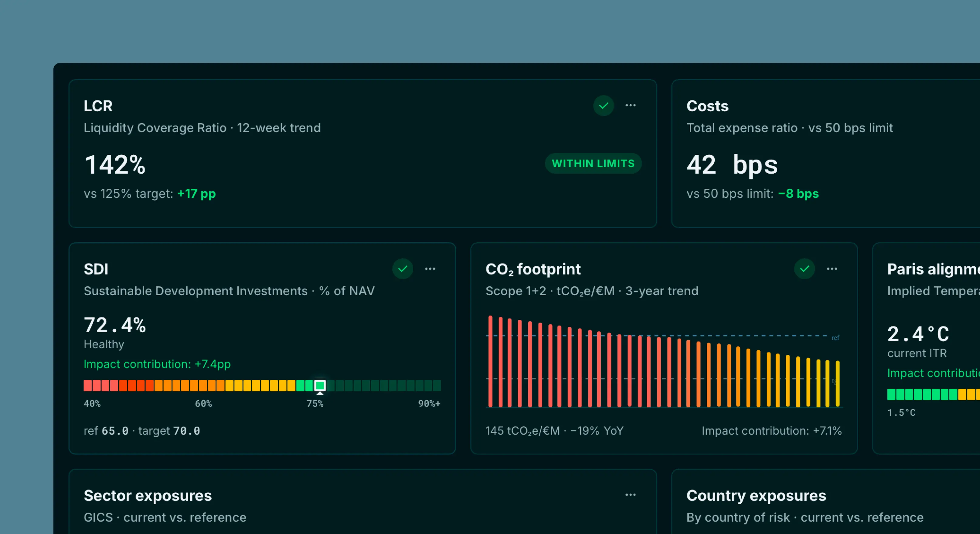Image resolution: width=980 pixels, height=534 pixels.
Task: Click the SDI segmented gauge bar
Action: coord(262,385)
